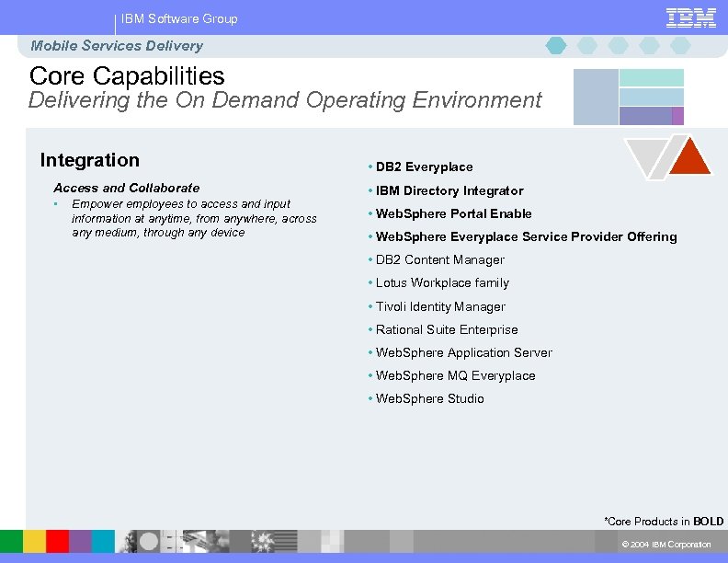This screenshot has height=563, width=728.
Task: Click the yellow block in footer strip
Action: pos(34,541)
